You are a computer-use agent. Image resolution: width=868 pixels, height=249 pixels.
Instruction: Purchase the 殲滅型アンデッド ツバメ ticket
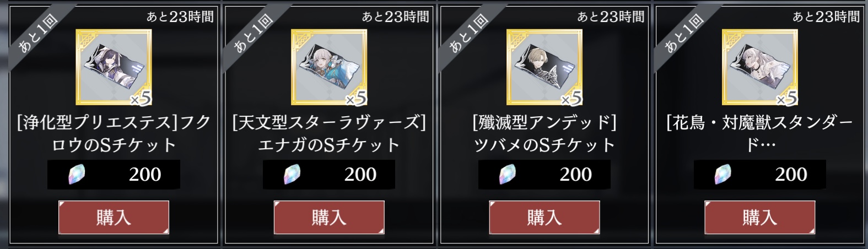coord(544,217)
